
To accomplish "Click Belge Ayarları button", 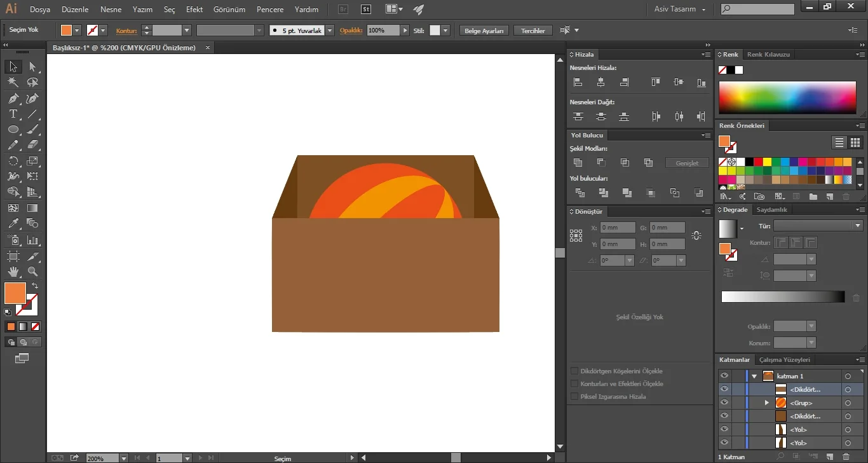I will (x=484, y=31).
